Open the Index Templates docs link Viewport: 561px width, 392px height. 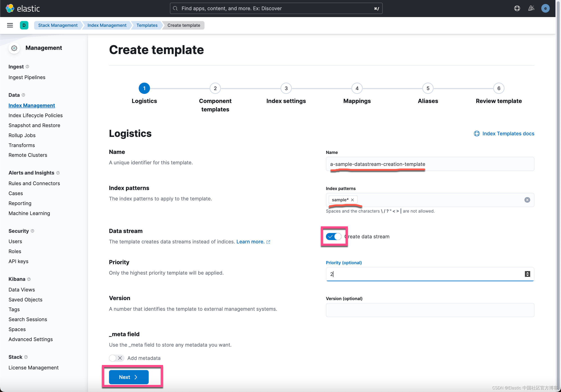point(508,134)
